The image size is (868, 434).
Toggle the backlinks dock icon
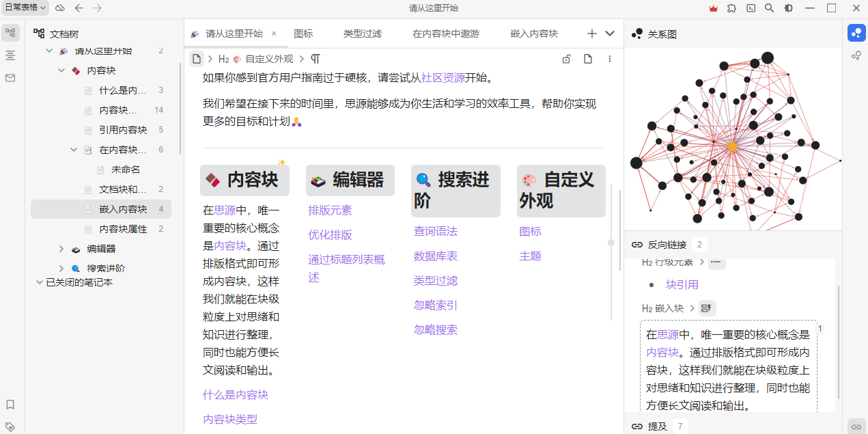[856, 426]
